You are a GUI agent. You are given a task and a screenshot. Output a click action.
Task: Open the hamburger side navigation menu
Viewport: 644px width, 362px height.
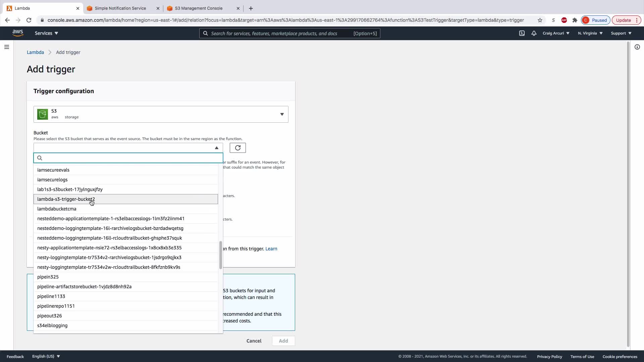click(x=6, y=47)
